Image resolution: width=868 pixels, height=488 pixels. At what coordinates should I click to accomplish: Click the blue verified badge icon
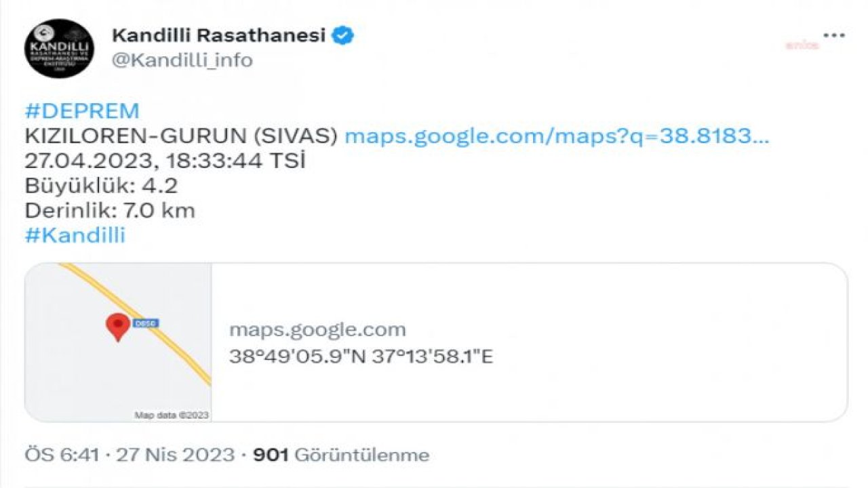coord(344,35)
